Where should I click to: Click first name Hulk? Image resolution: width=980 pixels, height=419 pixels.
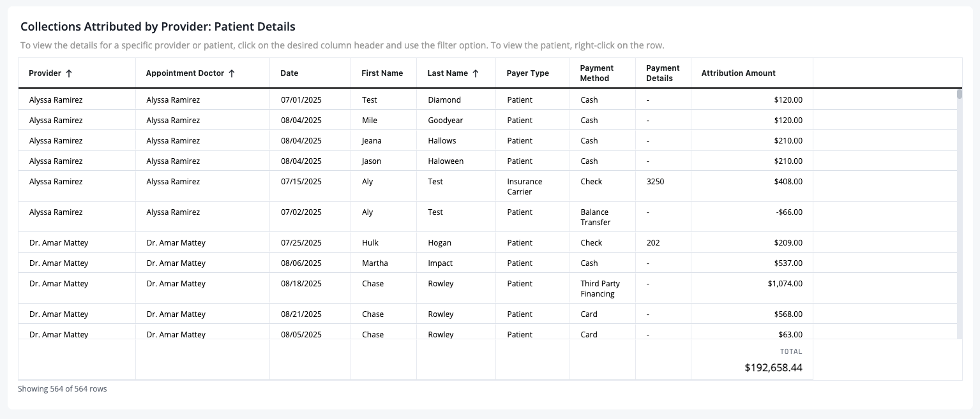[x=370, y=243]
